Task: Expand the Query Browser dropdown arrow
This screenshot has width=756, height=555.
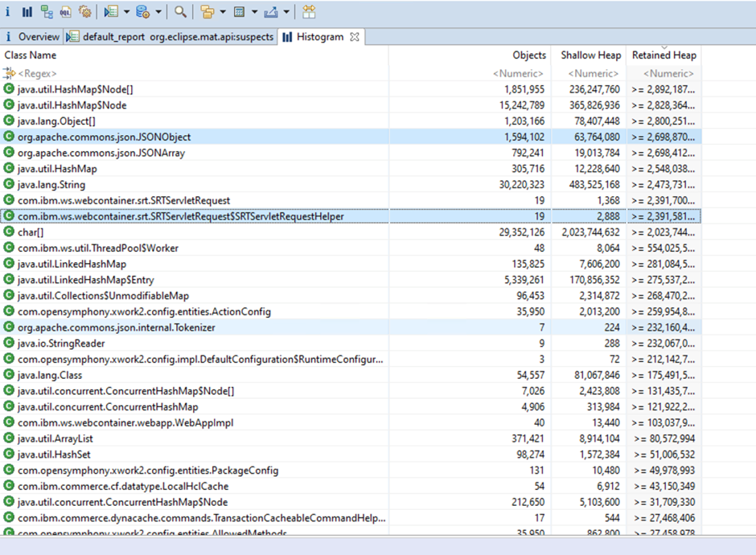Action: click(158, 12)
